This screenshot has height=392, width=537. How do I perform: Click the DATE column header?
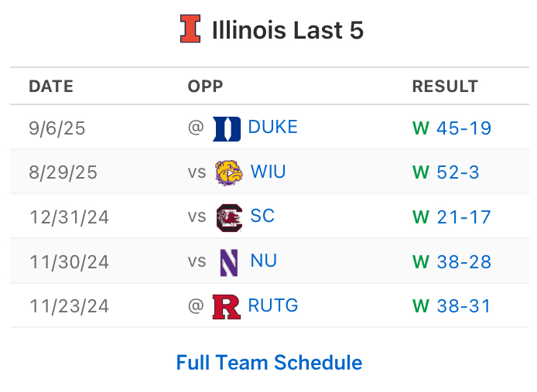coord(51,87)
